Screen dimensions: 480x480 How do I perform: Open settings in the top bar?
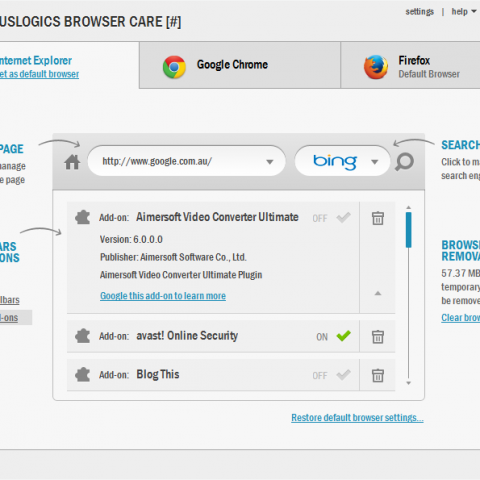tap(420, 12)
